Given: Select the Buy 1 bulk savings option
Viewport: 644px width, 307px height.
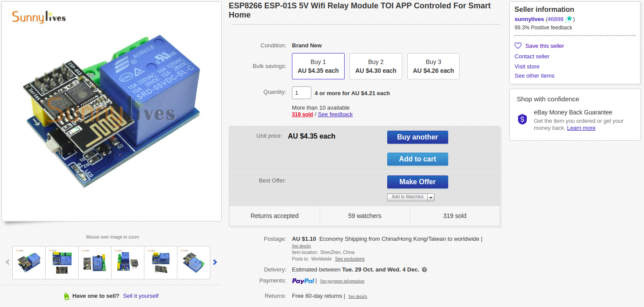Looking at the screenshot, I should click(318, 66).
